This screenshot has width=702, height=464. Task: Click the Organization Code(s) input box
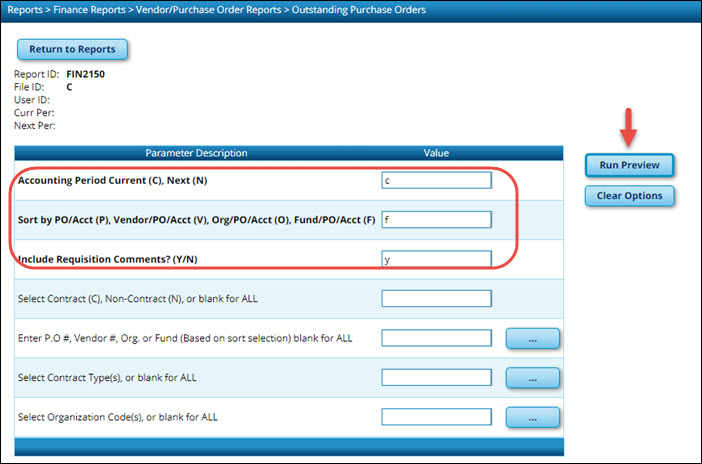pos(436,416)
